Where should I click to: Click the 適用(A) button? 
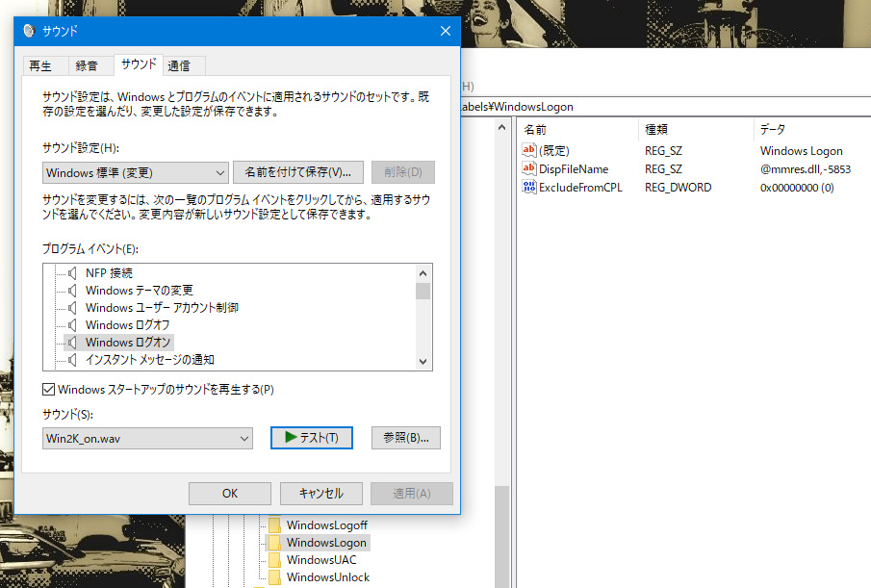[x=412, y=493]
